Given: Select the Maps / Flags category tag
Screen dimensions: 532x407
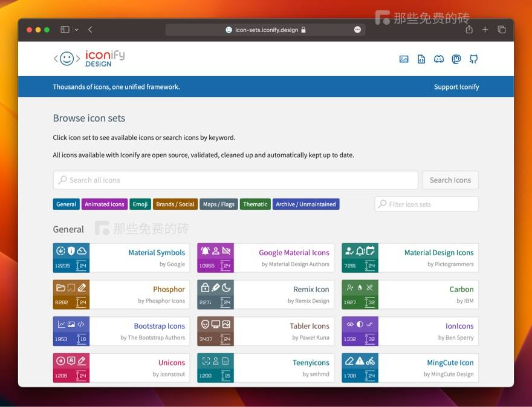Looking at the screenshot, I should point(219,204).
